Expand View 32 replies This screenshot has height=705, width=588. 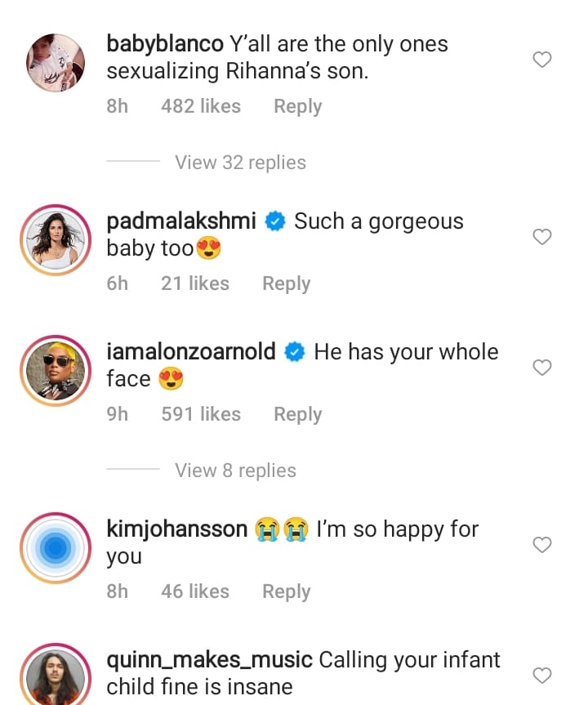point(240,163)
